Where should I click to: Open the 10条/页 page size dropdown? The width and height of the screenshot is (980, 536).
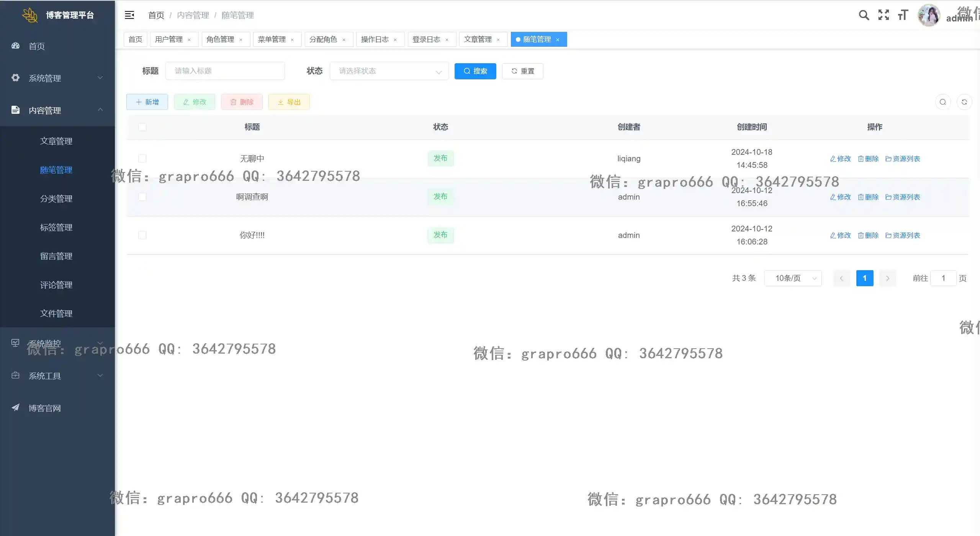pos(792,278)
